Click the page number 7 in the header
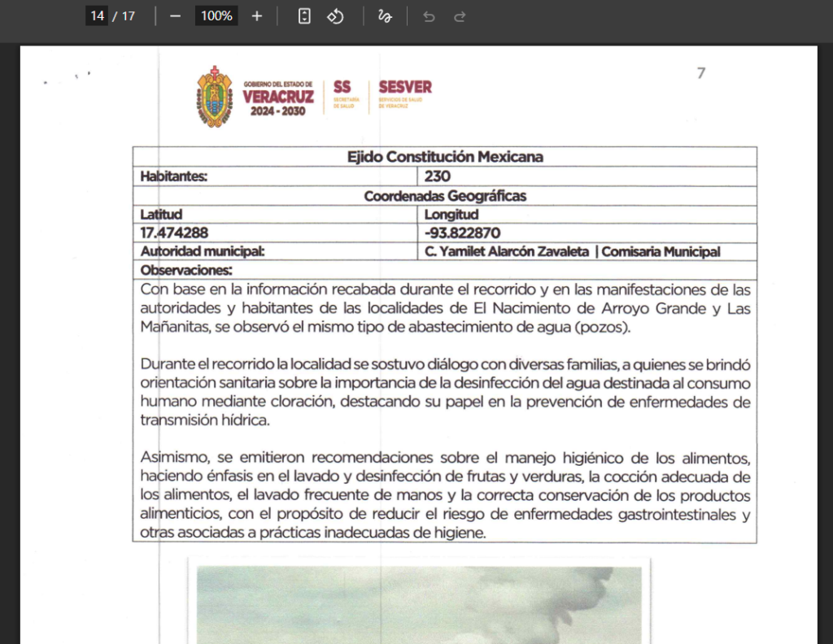This screenshot has width=833, height=644. (701, 72)
